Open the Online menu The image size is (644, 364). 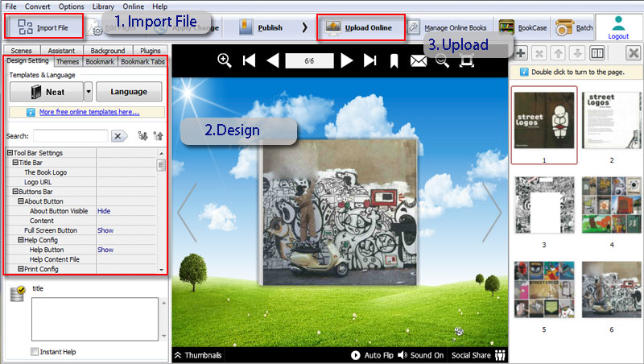134,6
